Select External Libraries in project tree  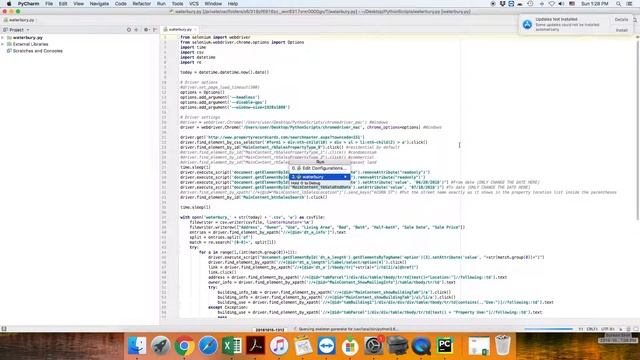pos(30,44)
